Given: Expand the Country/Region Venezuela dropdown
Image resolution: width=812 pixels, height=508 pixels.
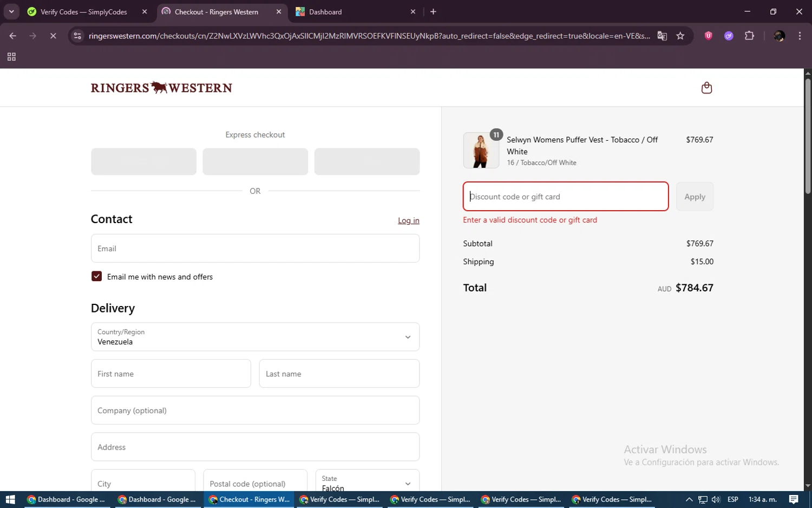Looking at the screenshot, I should [255, 337].
